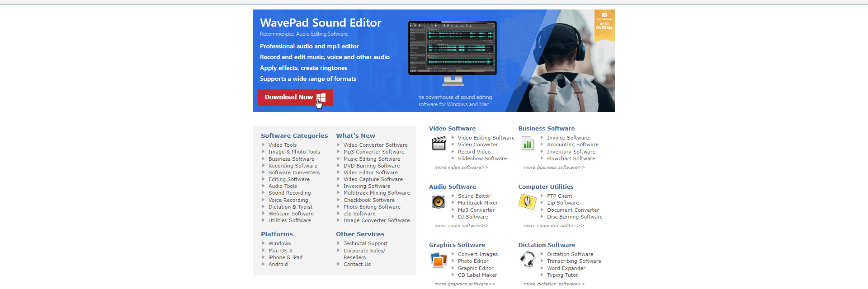Open Video Converter Software in What's New
868x289 pixels.
point(375,145)
